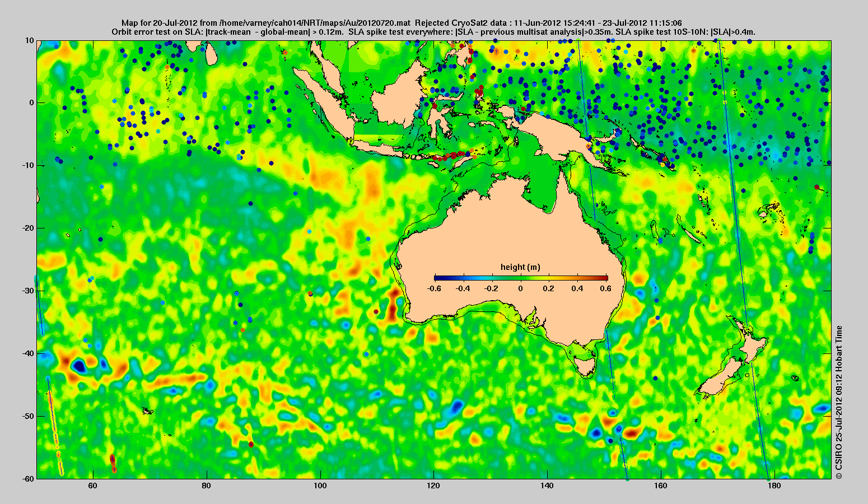Screen dimensions: 868x504
Task: Click the x-axis tick label '180'
Action: [774, 486]
